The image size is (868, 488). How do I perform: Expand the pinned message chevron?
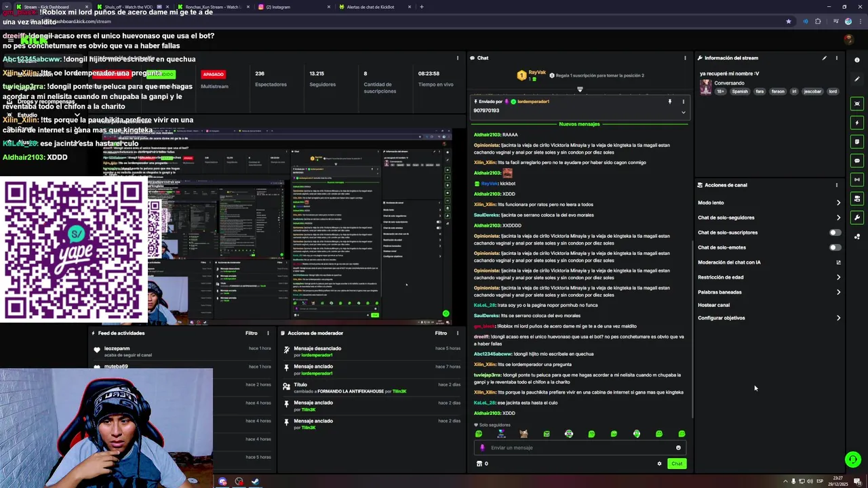tap(683, 112)
